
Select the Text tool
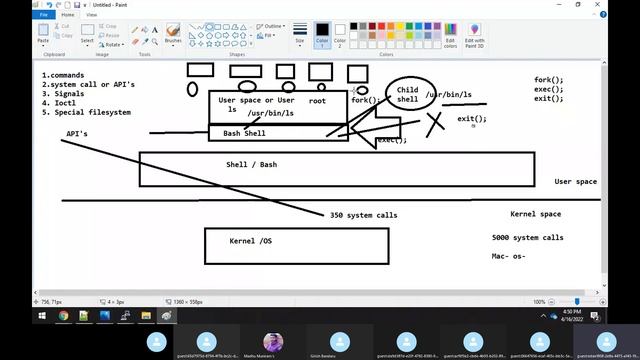coord(155,30)
